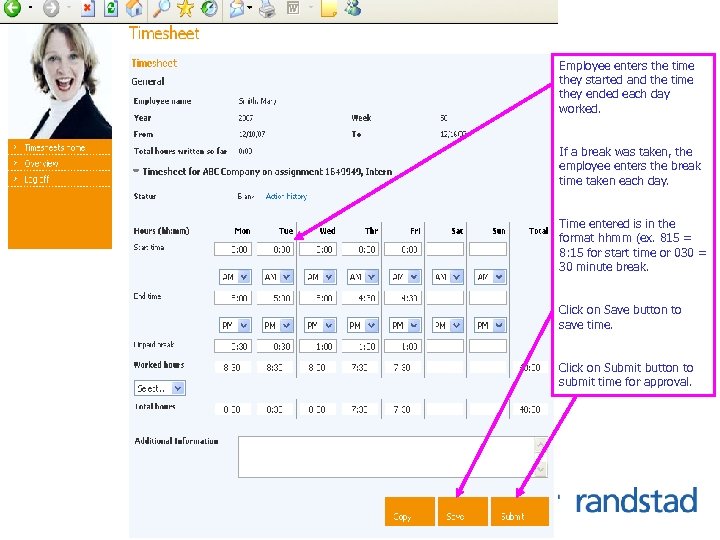Image resolution: width=720 pixels, height=540 pixels.
Task: Open browsing History clock icon
Action: click(209, 8)
